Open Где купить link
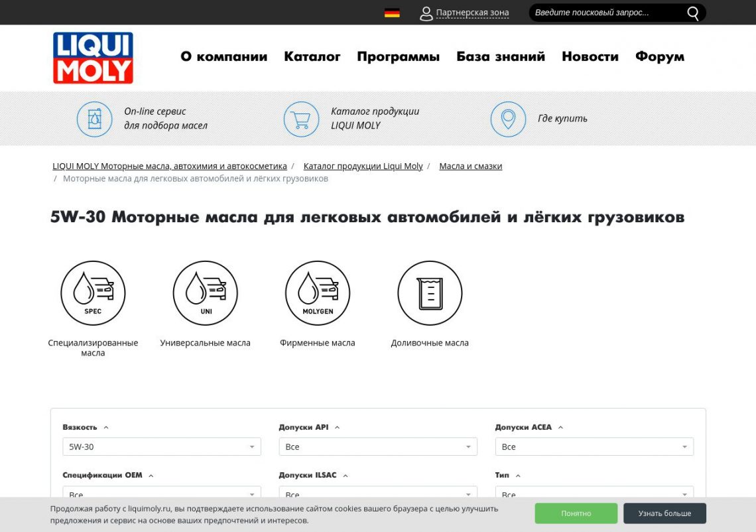The image size is (756, 532). click(x=562, y=118)
